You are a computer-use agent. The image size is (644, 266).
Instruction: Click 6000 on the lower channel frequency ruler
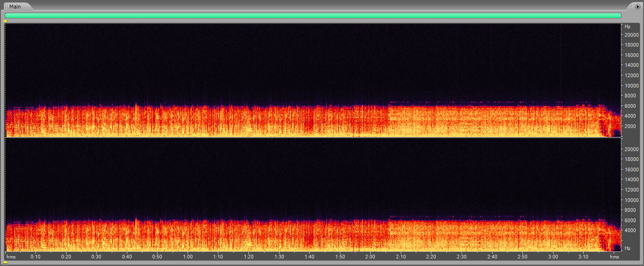tap(630, 220)
